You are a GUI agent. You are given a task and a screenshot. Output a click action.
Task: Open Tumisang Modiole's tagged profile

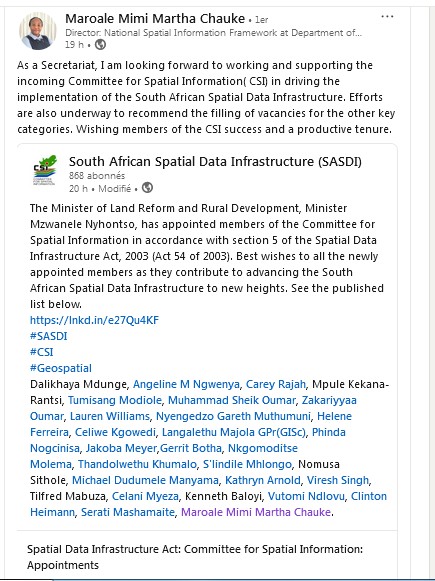[x=115, y=400]
